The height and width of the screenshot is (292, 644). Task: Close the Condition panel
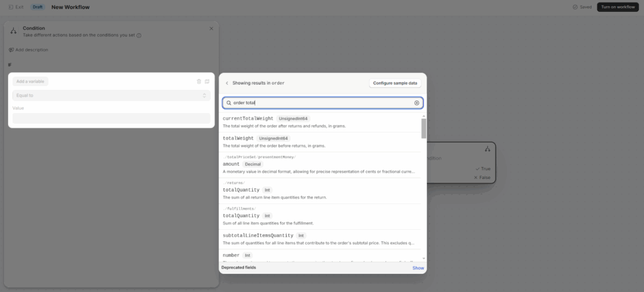coord(211,28)
